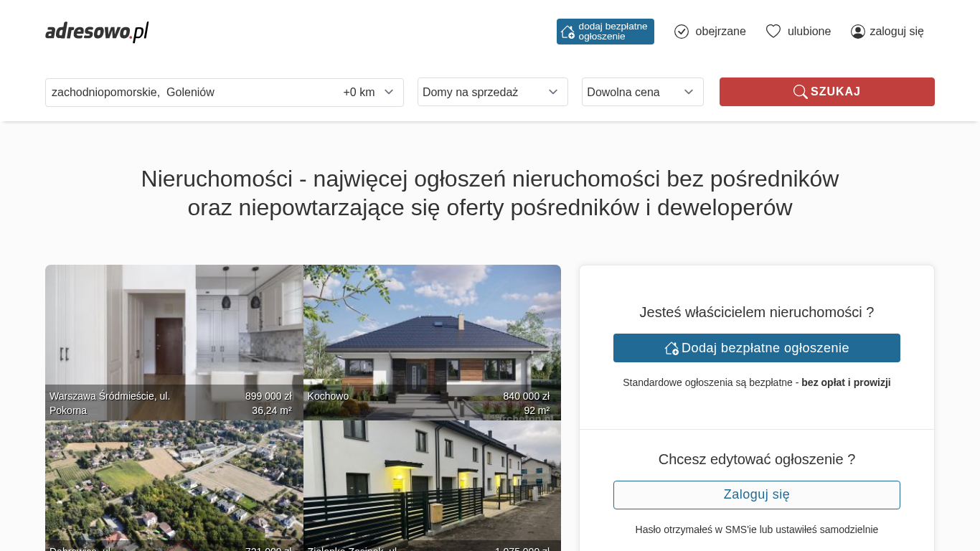Click house icon in Dodaj bezpłatne ogłoszenie
980x551 pixels.
(672, 348)
